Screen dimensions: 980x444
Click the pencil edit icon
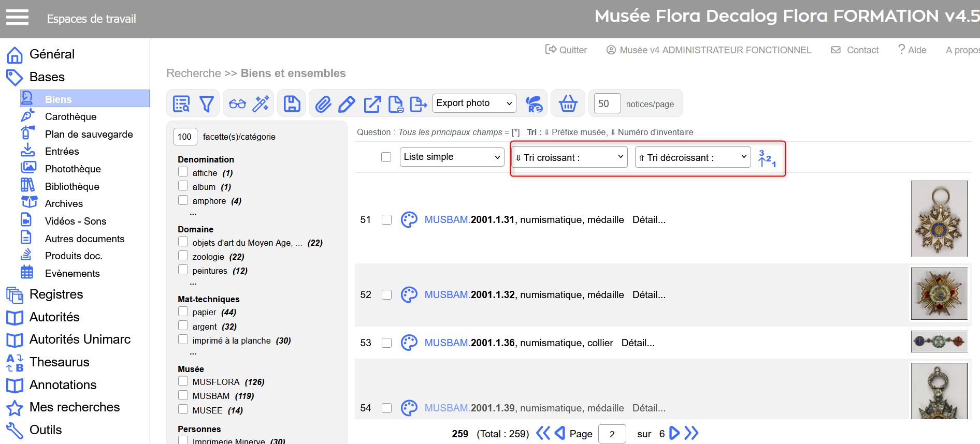[347, 104]
